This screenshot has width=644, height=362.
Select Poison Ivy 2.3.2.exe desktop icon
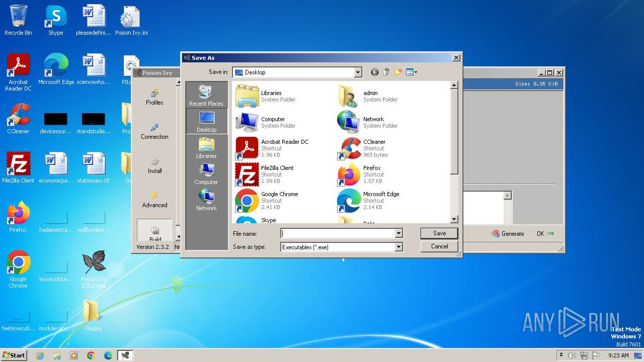[94, 269]
